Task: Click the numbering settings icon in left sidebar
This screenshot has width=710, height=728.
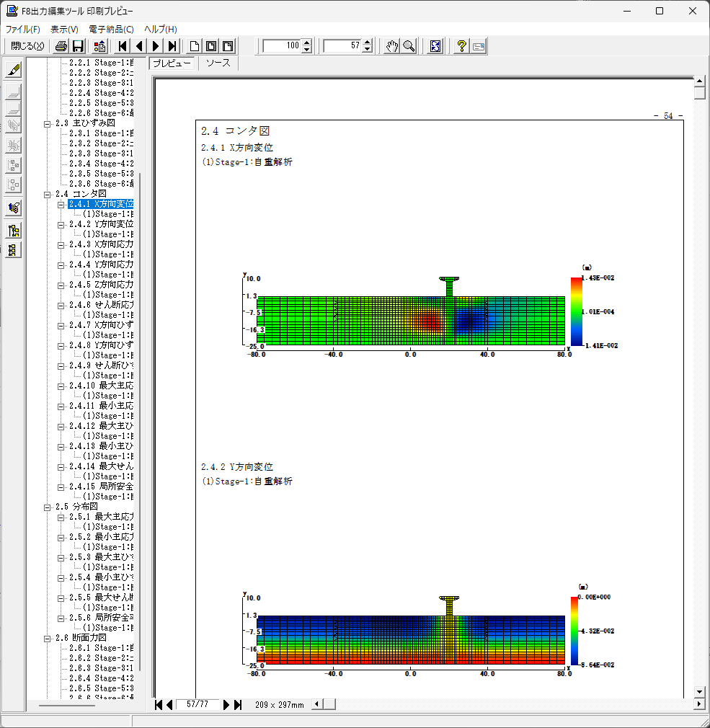Action: [x=13, y=208]
